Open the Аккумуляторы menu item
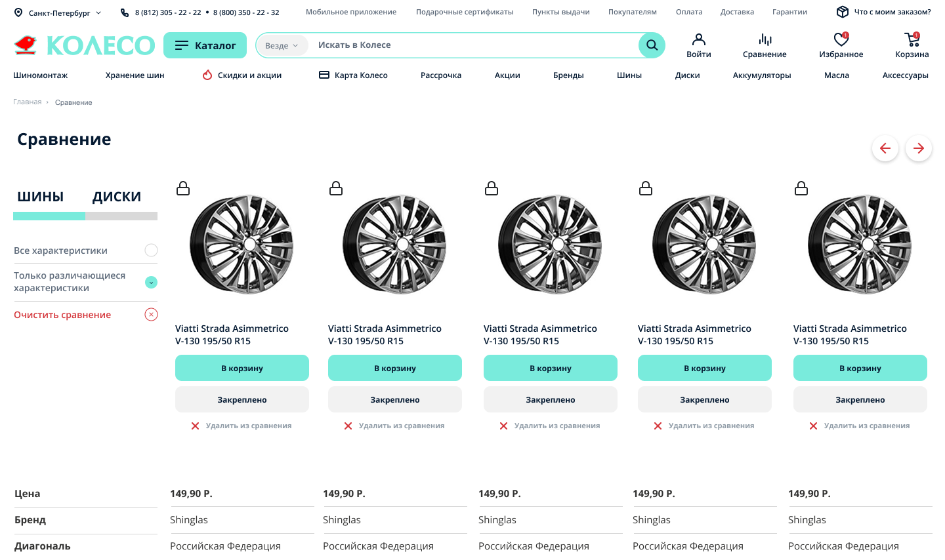Viewport: 945px width, 560px height. coord(762,75)
